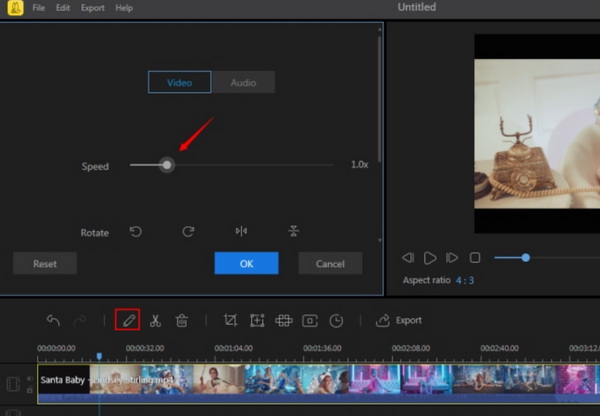
Task: Flip video vertically
Action: click(x=294, y=232)
